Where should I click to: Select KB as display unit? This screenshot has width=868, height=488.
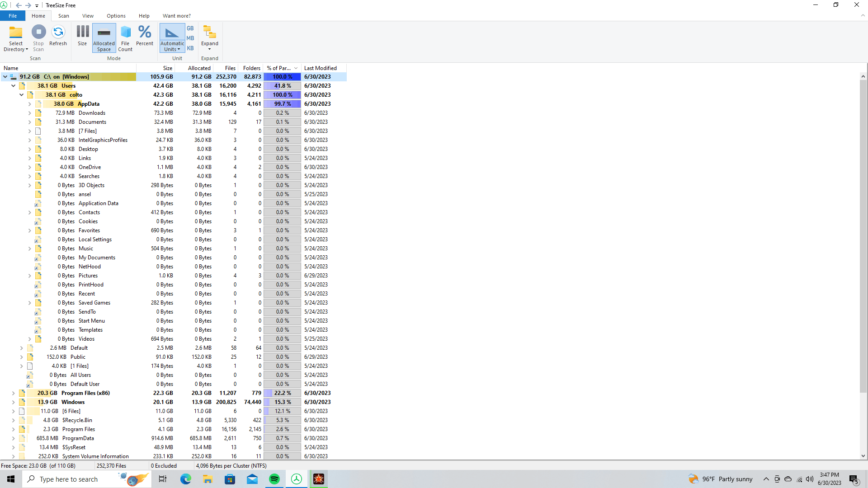190,48
